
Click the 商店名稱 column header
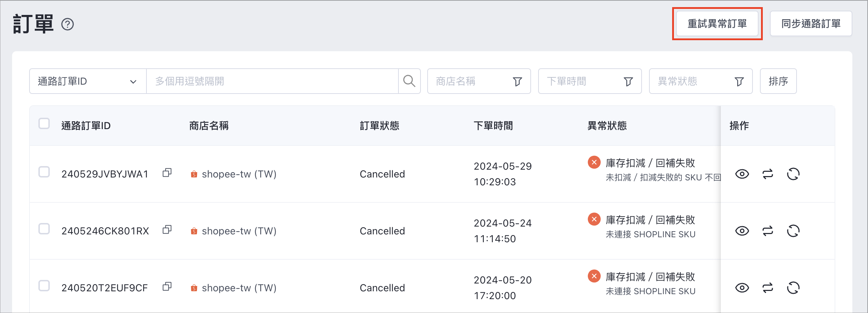click(x=209, y=126)
